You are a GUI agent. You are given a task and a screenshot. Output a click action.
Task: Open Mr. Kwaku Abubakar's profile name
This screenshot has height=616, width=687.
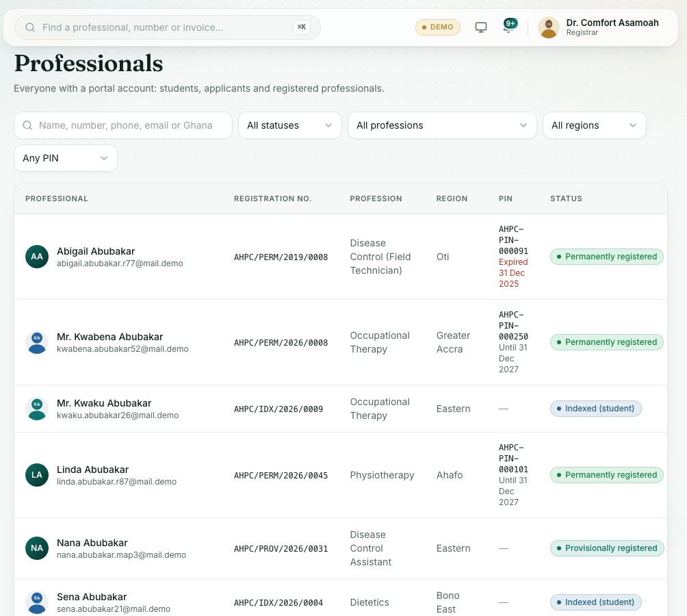click(104, 403)
